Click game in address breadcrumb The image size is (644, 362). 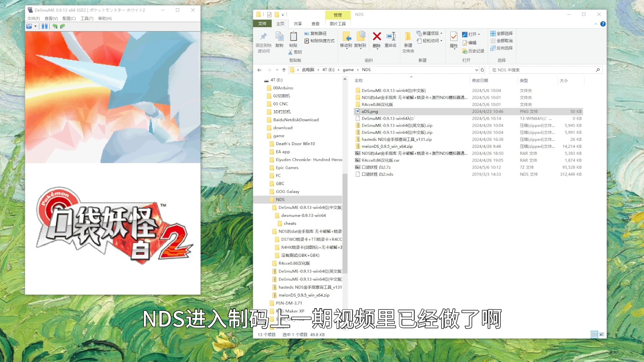tap(348, 70)
